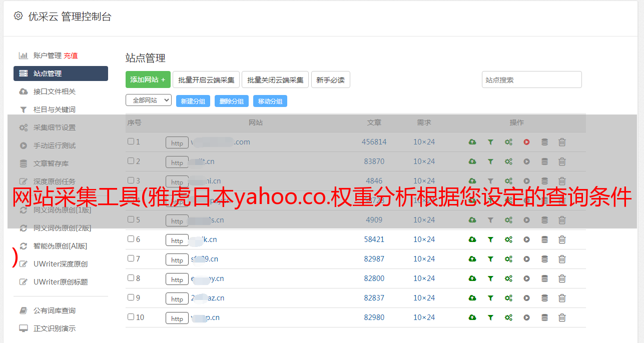Click the 新手必读 button
Image resolution: width=644 pixels, height=343 pixels.
click(x=331, y=79)
